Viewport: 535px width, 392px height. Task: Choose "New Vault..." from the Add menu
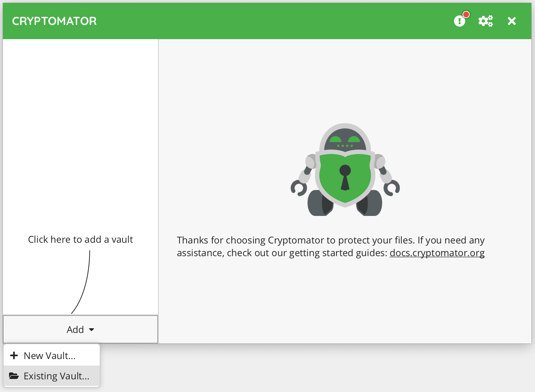click(x=50, y=356)
